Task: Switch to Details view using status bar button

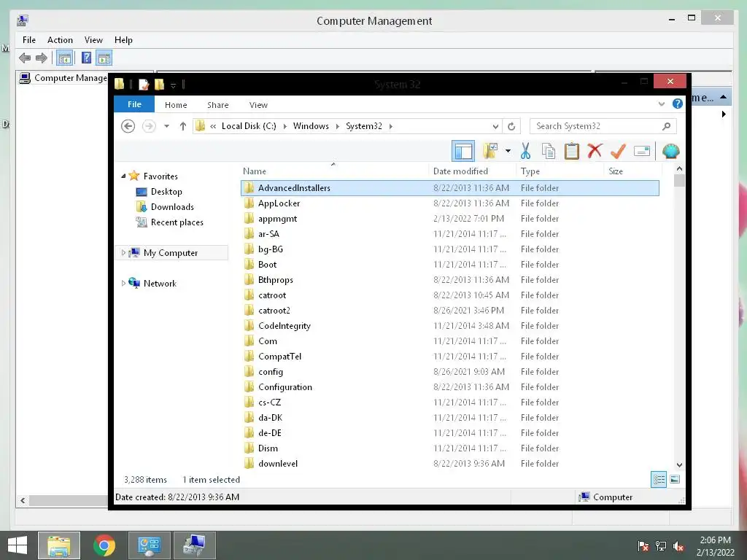Action: click(x=659, y=480)
